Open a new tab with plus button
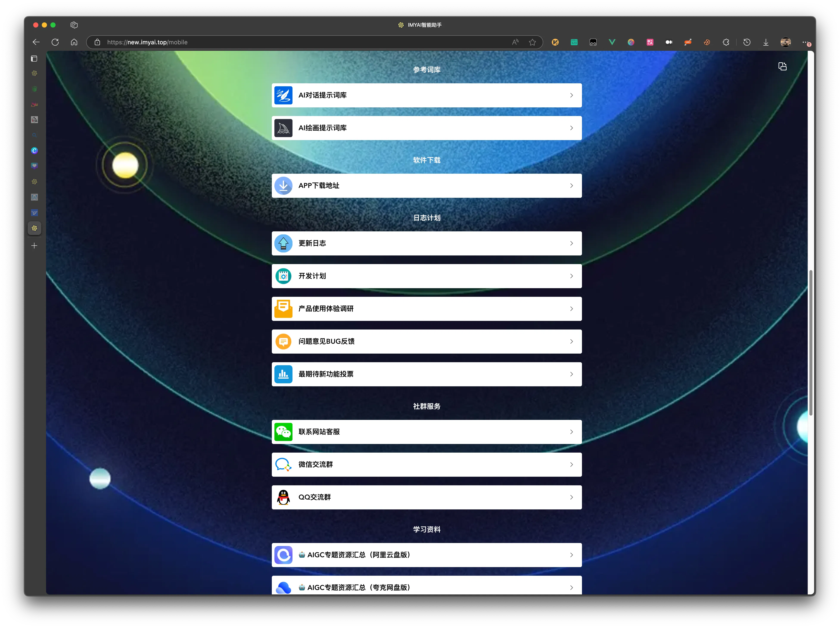The height and width of the screenshot is (628, 840). point(34,246)
